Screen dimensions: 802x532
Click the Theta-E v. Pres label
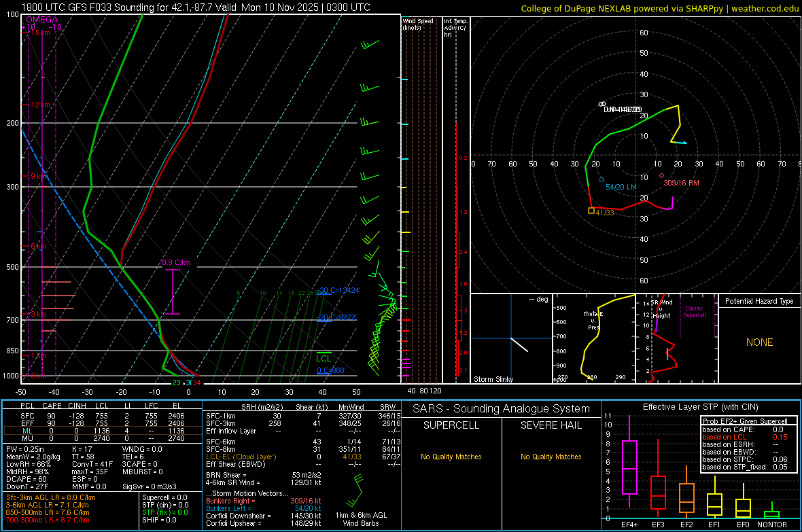coord(593,320)
